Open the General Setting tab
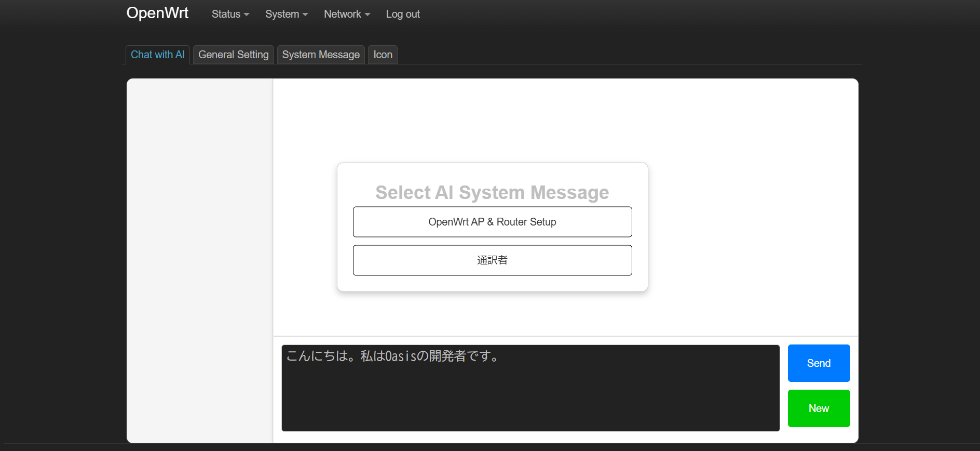 pyautogui.click(x=234, y=55)
